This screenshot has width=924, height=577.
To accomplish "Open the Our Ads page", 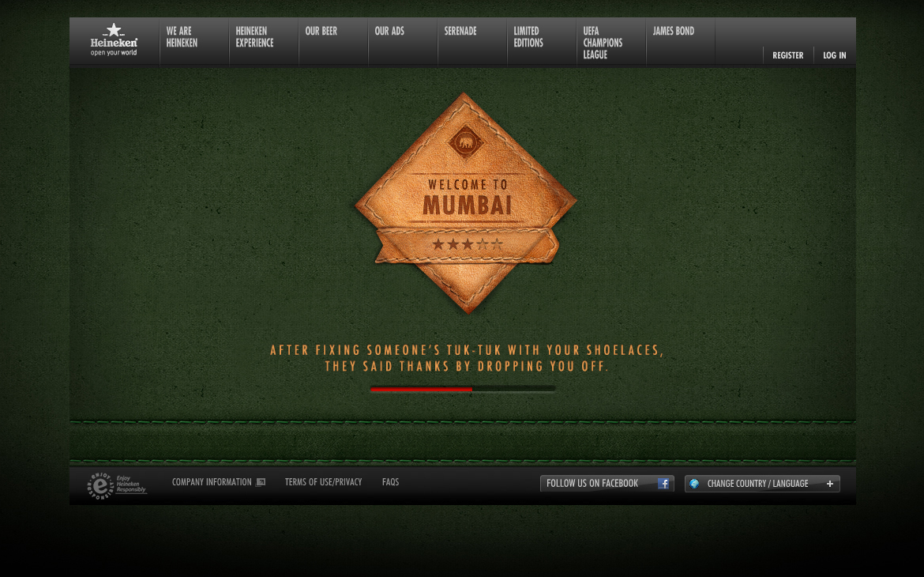I will (x=389, y=31).
